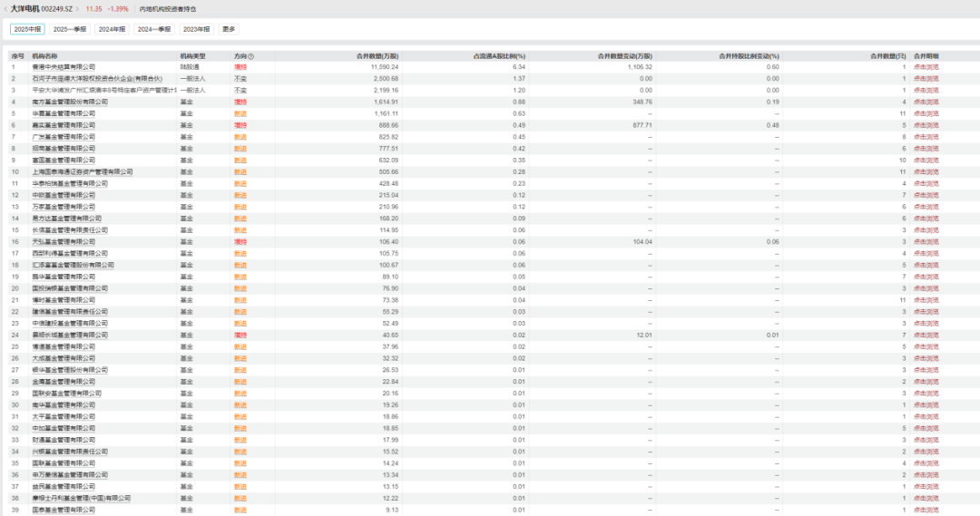This screenshot has height=516, width=980.
Task: Open 财通基金管理有限公司 link
Action: point(64,441)
